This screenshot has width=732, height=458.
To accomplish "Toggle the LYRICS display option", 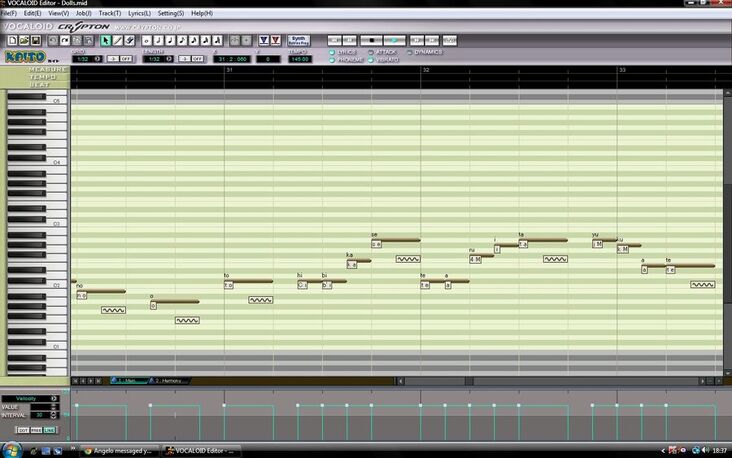I will pyautogui.click(x=343, y=52).
